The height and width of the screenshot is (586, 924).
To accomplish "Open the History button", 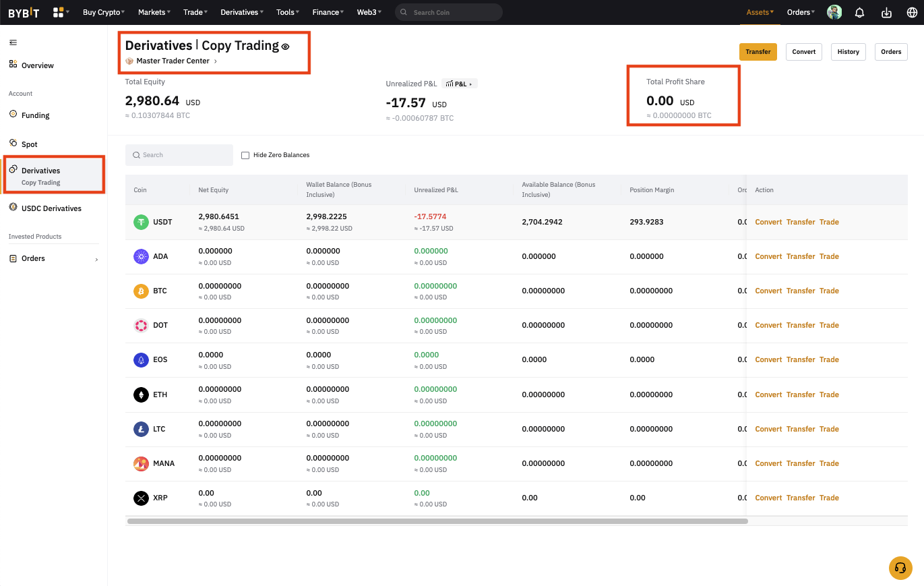I will [849, 52].
